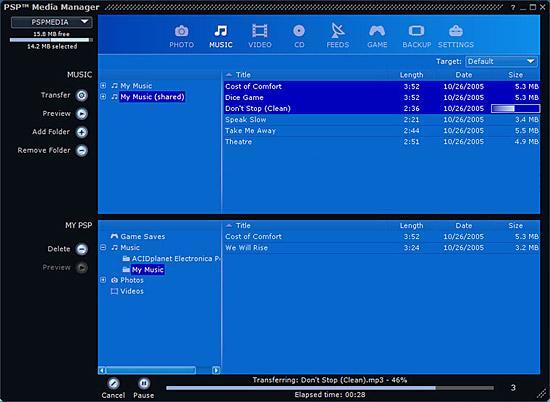This screenshot has height=402, width=550.
Task: Click the transfer progress bar at bottom
Action: tap(330, 388)
